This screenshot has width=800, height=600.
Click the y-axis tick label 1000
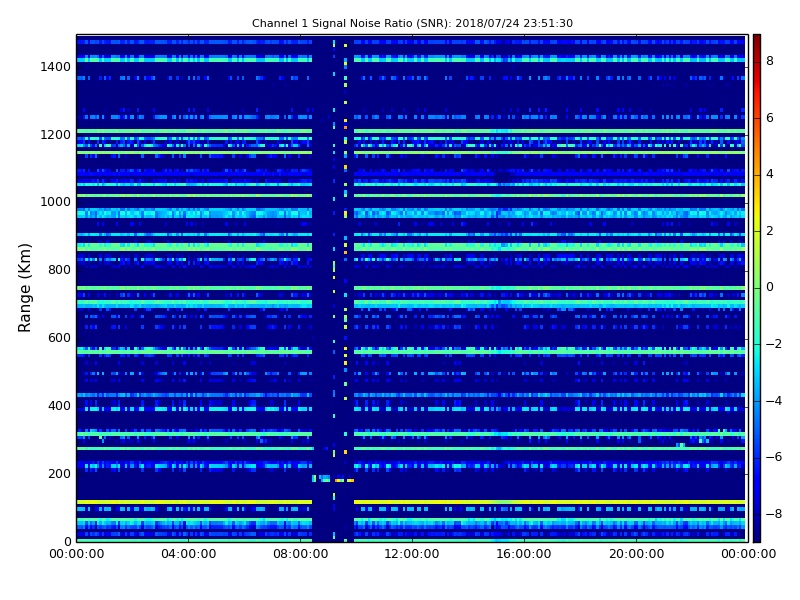55,202
